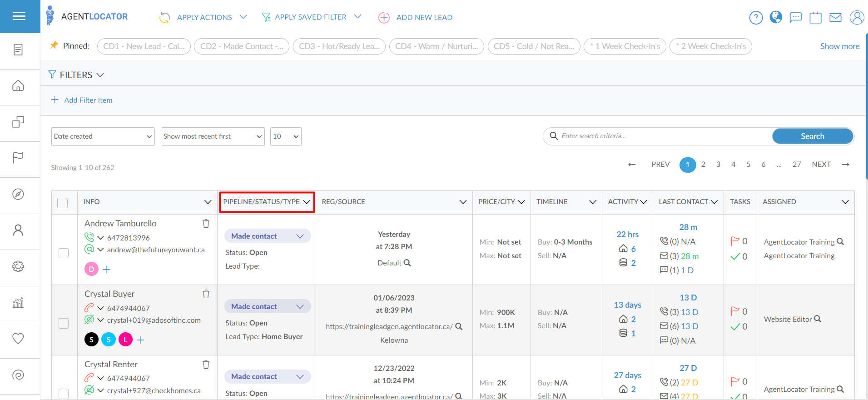This screenshot has height=400, width=868.
Task: Open the results per page dropdown showing 10
Action: [x=286, y=136]
